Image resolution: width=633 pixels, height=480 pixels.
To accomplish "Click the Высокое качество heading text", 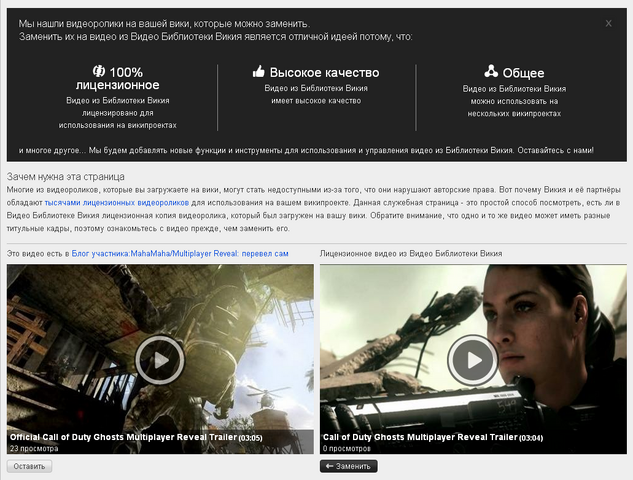I will coord(325,73).
